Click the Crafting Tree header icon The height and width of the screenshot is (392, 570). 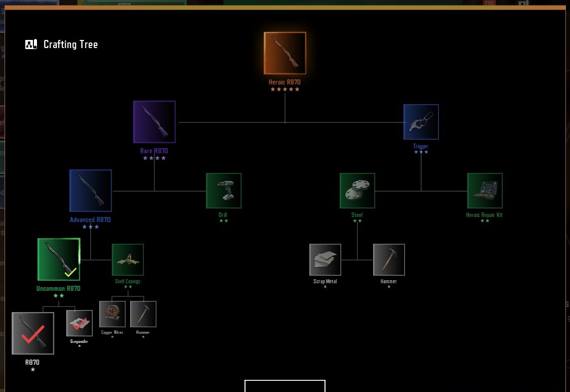[x=31, y=45]
